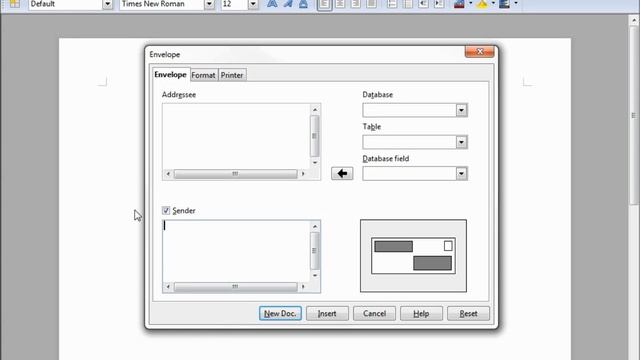This screenshot has height=360, width=640.
Task: Open Background Color dropdown arrow
Action: tap(516, 4)
